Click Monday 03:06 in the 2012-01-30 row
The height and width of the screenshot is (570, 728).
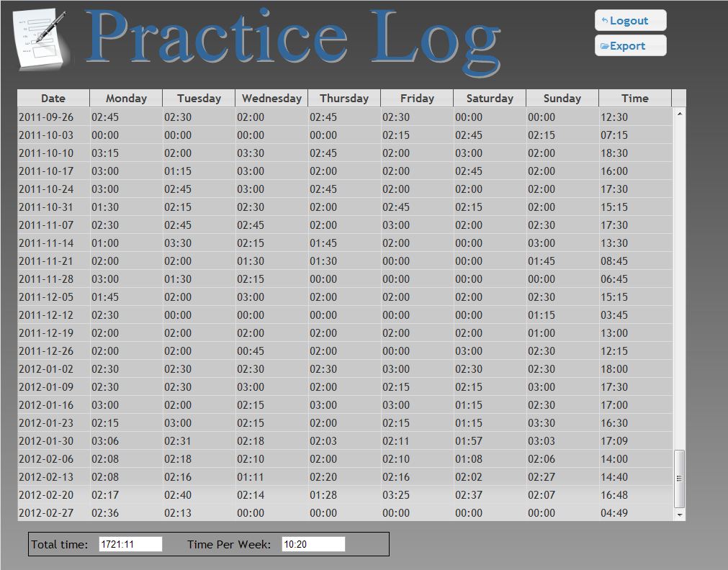point(105,441)
